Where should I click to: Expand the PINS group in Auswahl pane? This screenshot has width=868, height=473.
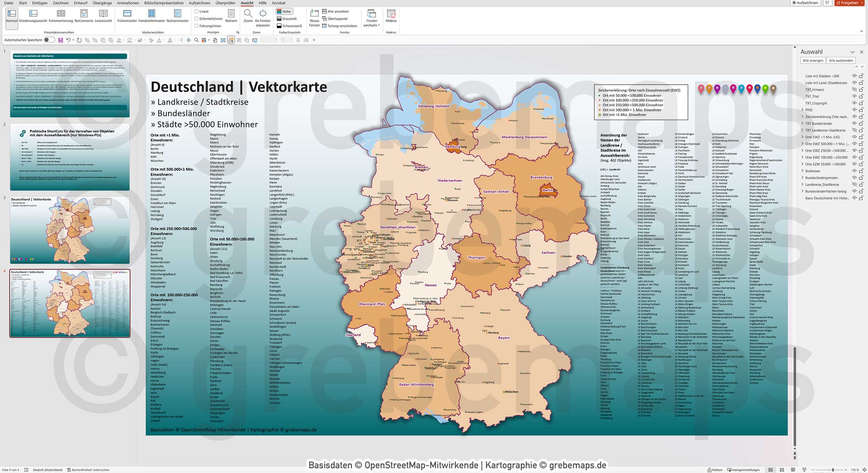click(803, 110)
